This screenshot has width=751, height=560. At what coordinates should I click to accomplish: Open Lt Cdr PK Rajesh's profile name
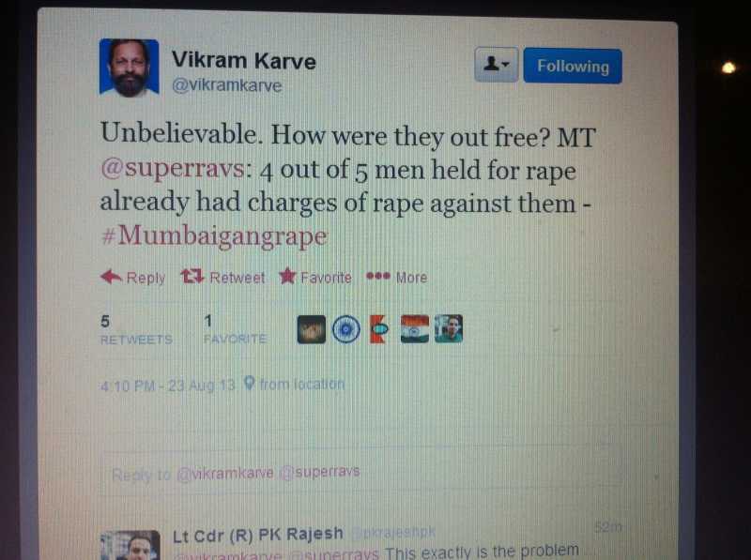click(x=257, y=535)
